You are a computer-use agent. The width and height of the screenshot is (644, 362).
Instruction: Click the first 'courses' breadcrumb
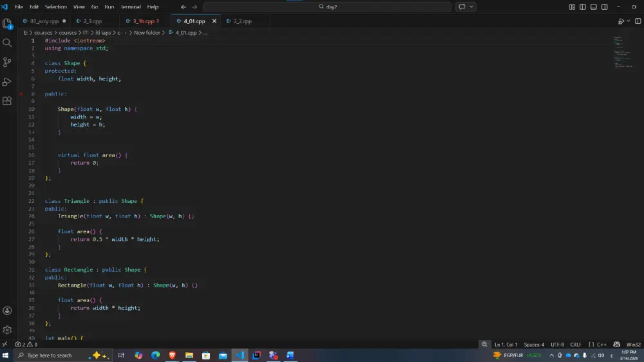tap(43, 32)
